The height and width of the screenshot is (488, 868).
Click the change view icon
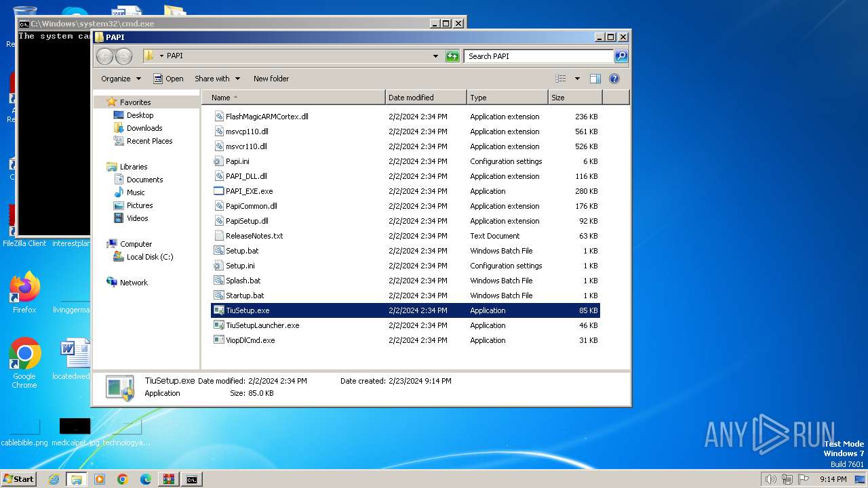tap(560, 79)
